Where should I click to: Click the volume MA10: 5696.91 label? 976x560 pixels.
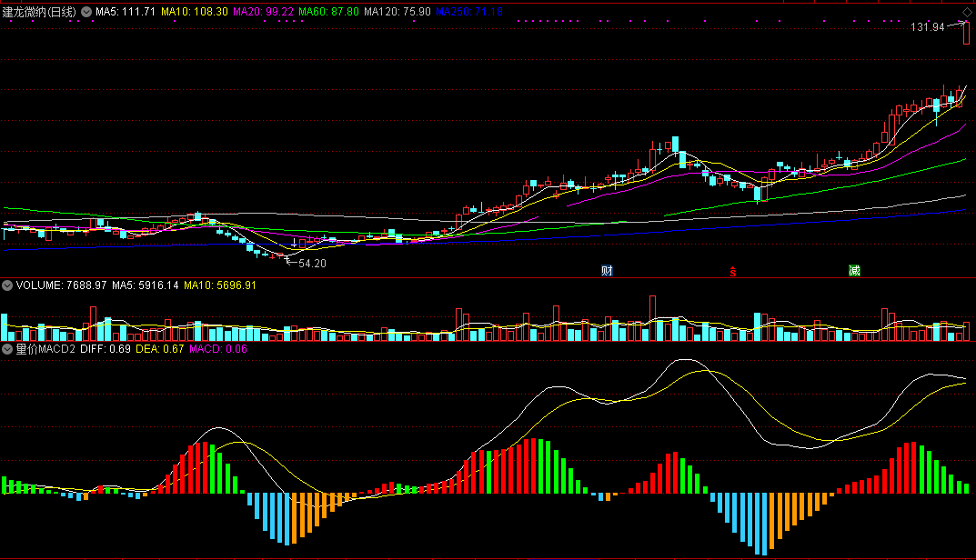pyautogui.click(x=220, y=285)
